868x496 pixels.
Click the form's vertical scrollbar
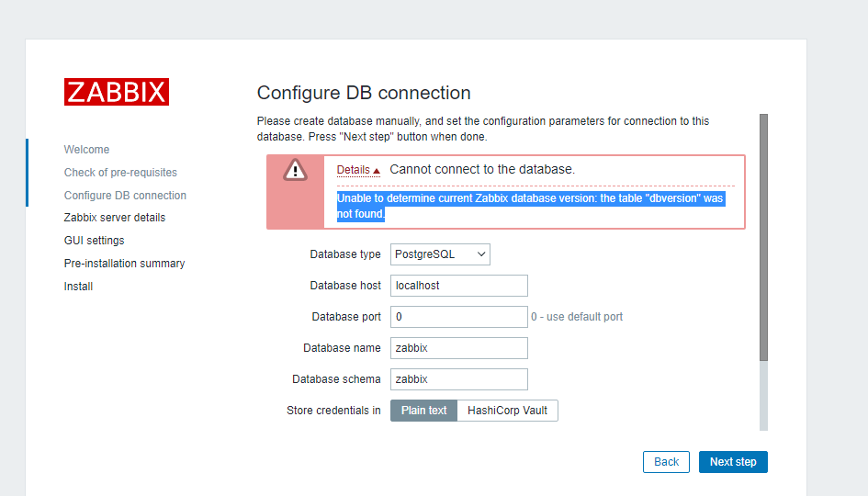click(763, 239)
